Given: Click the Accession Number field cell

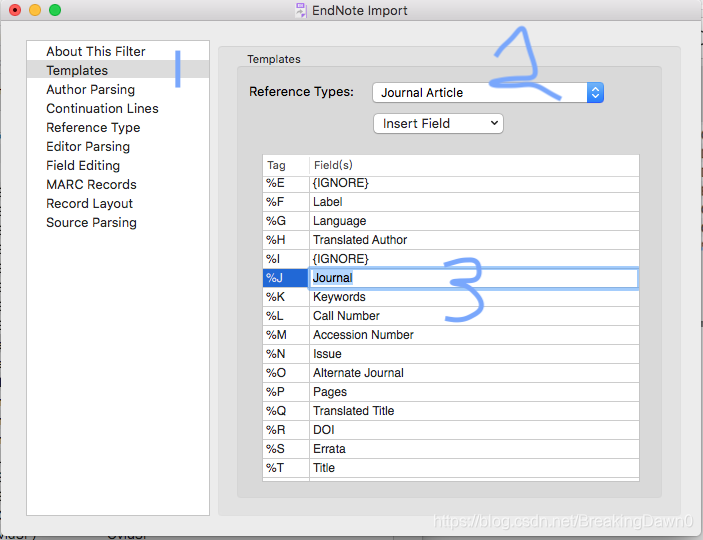Looking at the screenshot, I should pos(474,335).
